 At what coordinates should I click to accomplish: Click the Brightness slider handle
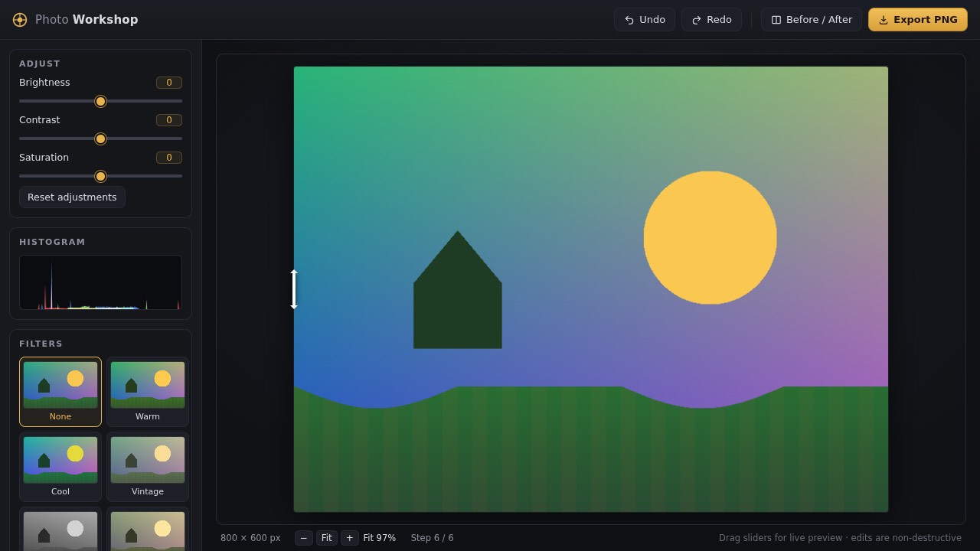pyautogui.click(x=100, y=101)
